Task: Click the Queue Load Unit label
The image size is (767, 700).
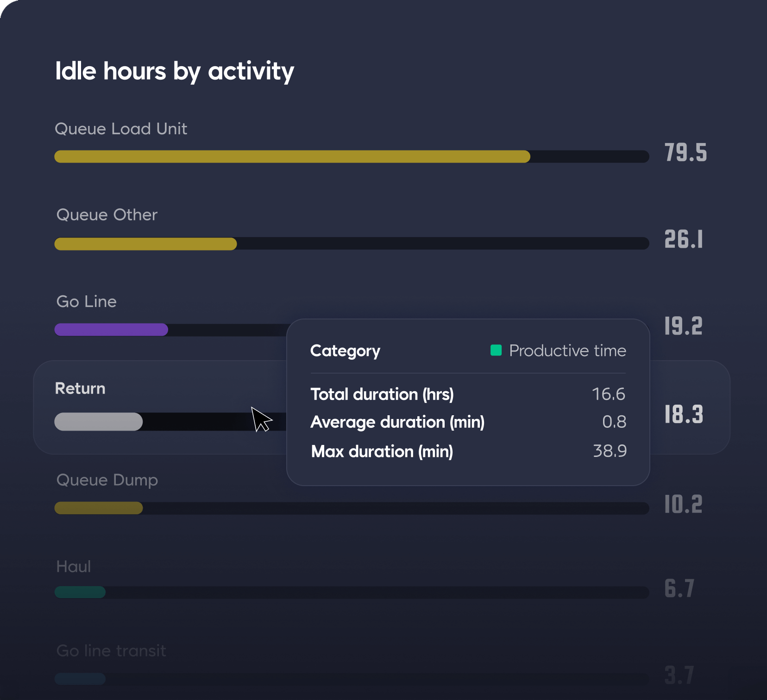Action: click(x=121, y=129)
